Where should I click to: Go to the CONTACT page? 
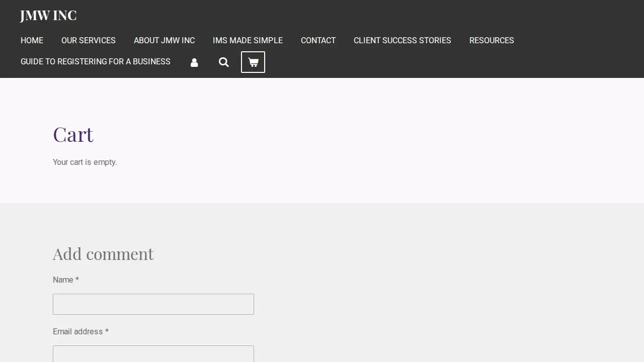coord(318,40)
